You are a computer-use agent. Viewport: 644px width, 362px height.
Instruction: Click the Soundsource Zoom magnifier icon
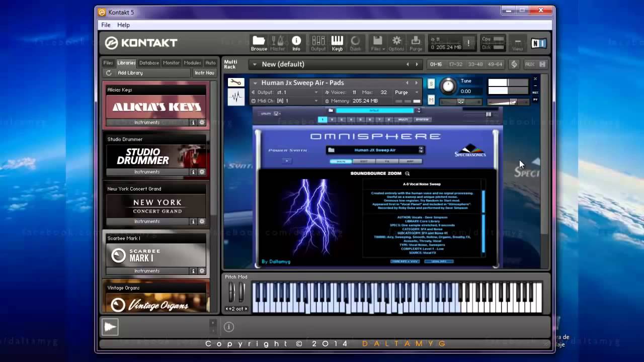point(407,173)
